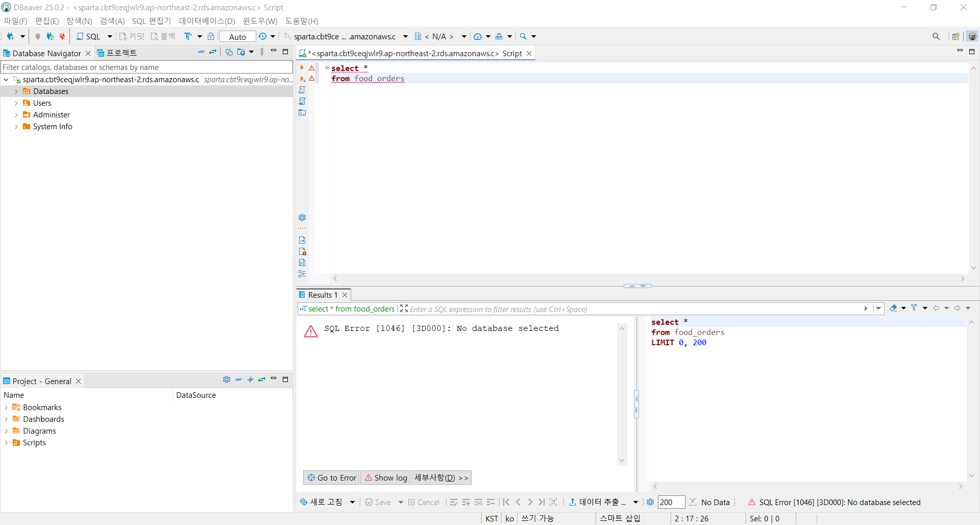Expand the Users tree node
This screenshot has width=980, height=525.
click(16, 103)
